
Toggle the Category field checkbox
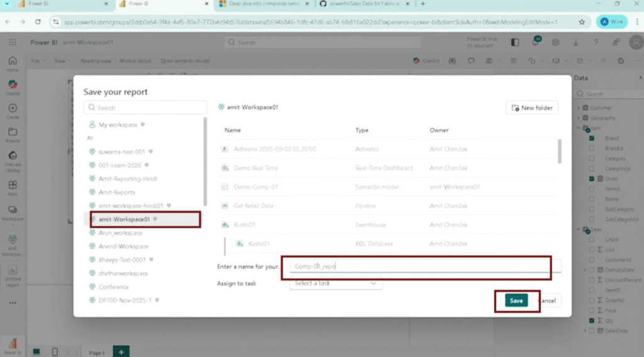coord(592,158)
